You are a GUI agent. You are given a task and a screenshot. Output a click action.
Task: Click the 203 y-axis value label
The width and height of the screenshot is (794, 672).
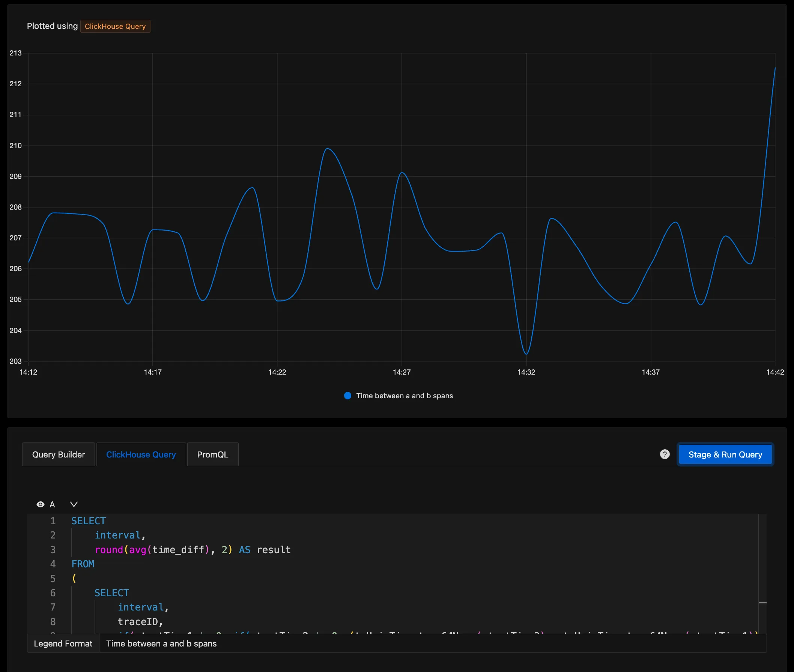(16, 361)
